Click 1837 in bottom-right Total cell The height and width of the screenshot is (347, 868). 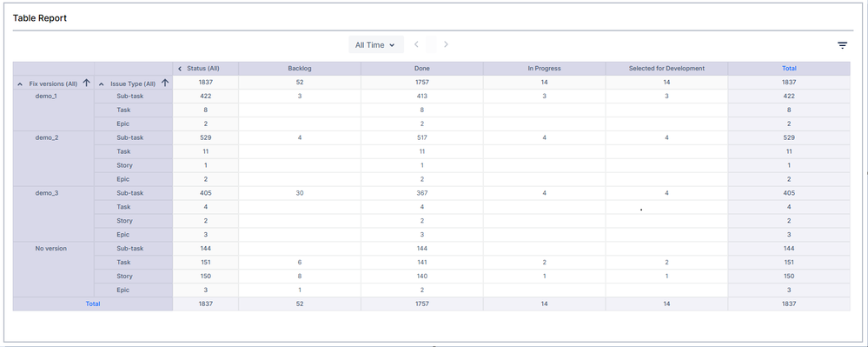[x=789, y=304]
